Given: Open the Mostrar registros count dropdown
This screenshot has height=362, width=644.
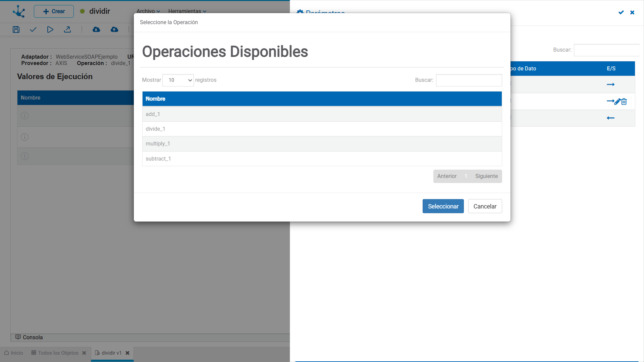Looking at the screenshot, I should 178,80.
